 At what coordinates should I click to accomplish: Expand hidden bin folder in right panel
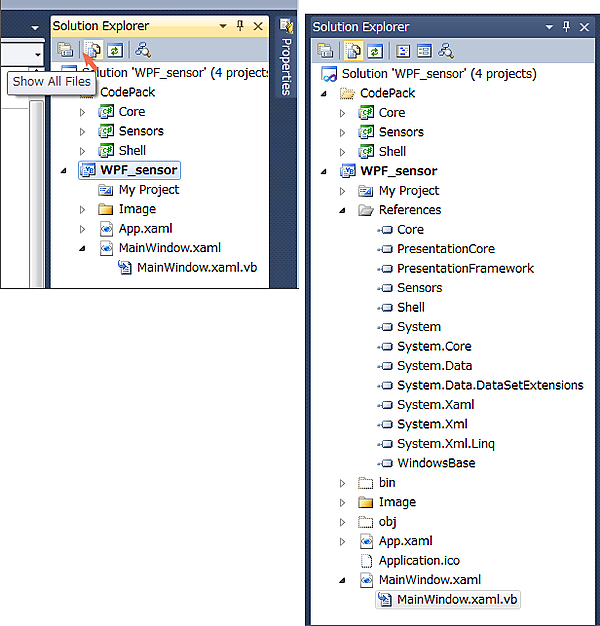tap(343, 483)
